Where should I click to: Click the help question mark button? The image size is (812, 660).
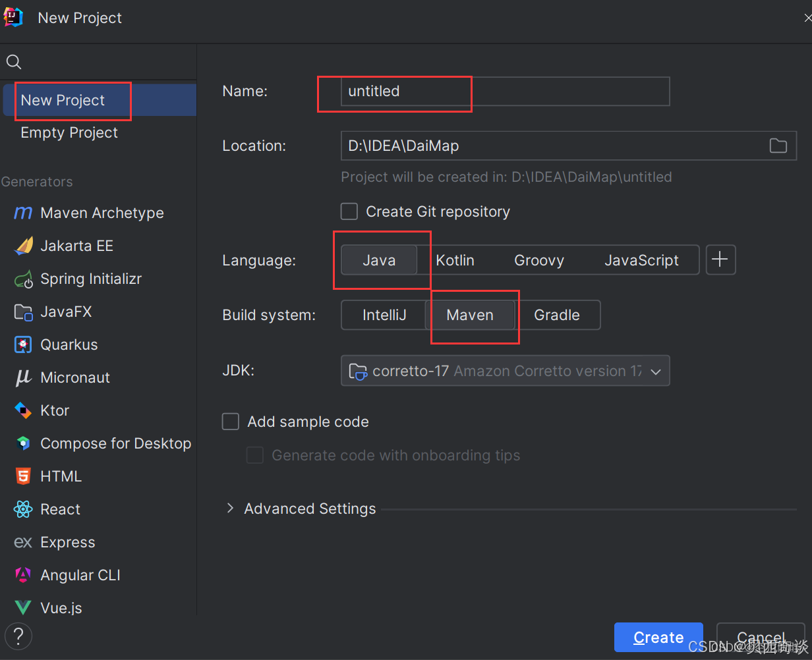[x=18, y=636]
